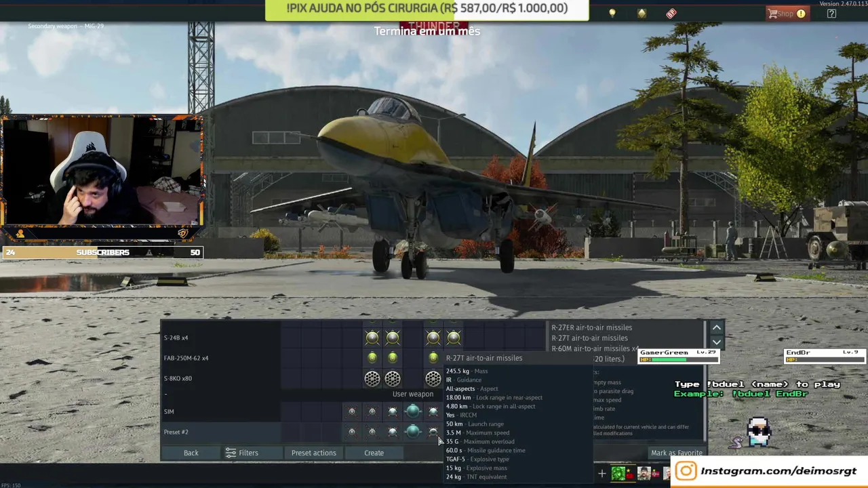Image resolution: width=868 pixels, height=488 pixels.
Task: Select third S-24B rocket pylon icon
Action: (x=433, y=338)
